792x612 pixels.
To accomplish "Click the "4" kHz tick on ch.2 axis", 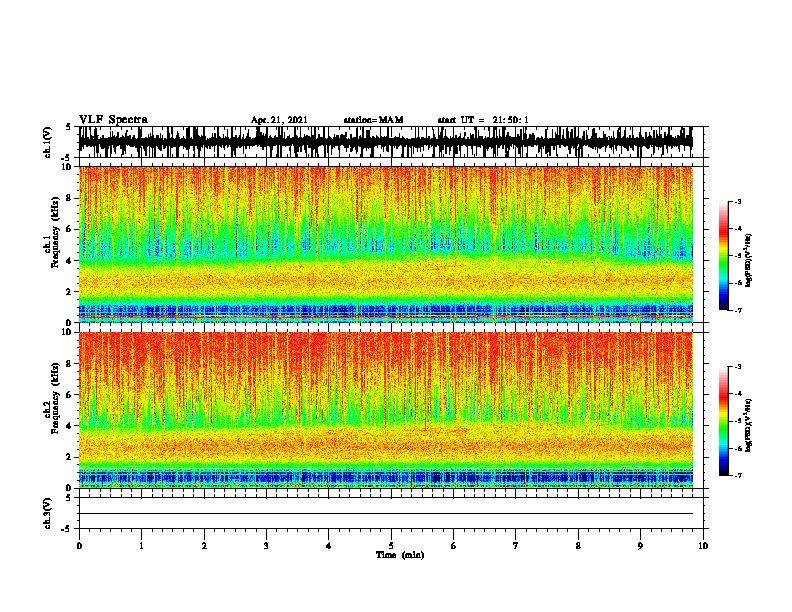I will 70,426.
